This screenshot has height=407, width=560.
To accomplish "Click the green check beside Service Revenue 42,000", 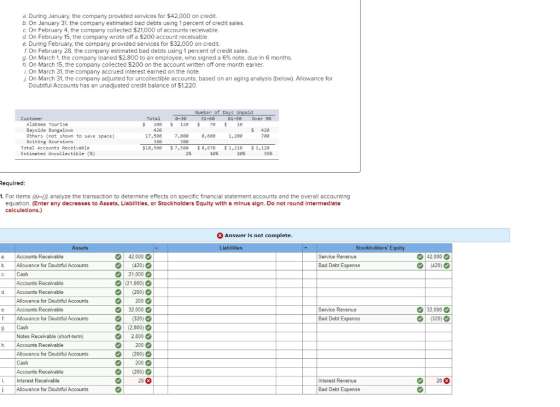I will pyautogui.click(x=446, y=257).
